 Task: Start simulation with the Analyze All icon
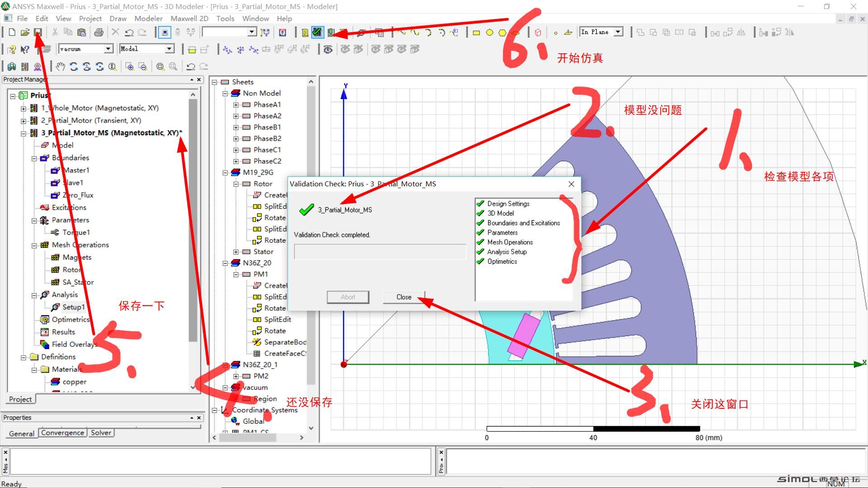(331, 32)
